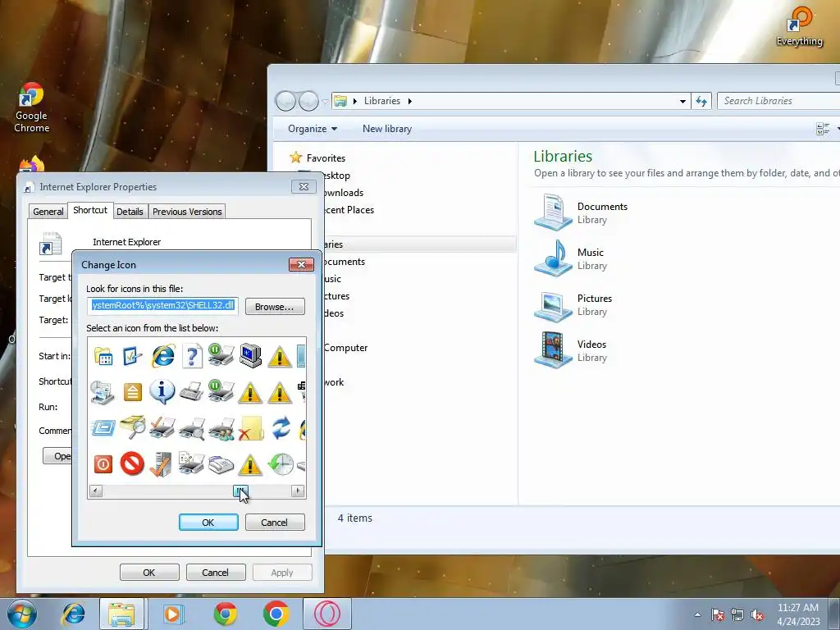This screenshot has width=840, height=630.
Task: Click New library in Explorer toolbar
Action: (x=387, y=129)
